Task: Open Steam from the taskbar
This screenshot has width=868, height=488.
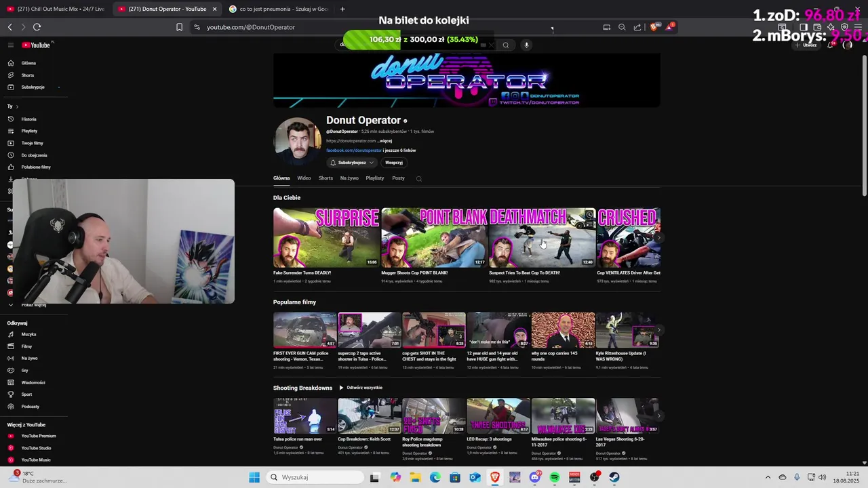Action: coord(614,477)
